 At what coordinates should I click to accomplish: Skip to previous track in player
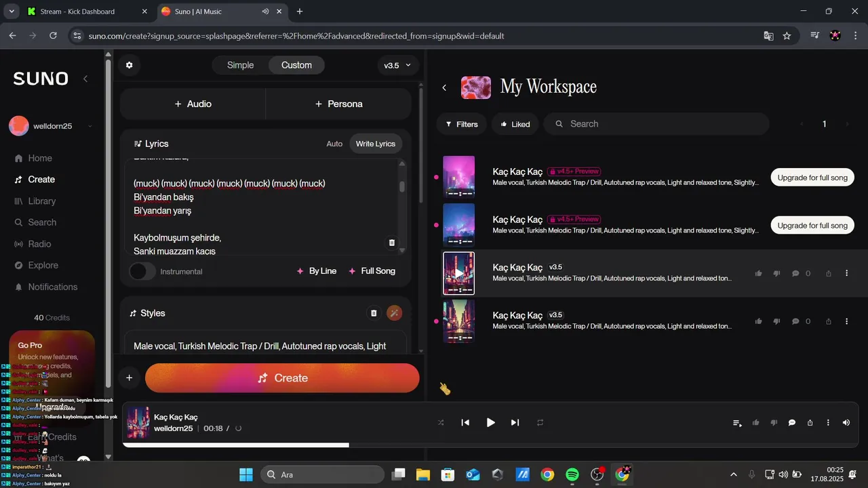click(x=465, y=422)
